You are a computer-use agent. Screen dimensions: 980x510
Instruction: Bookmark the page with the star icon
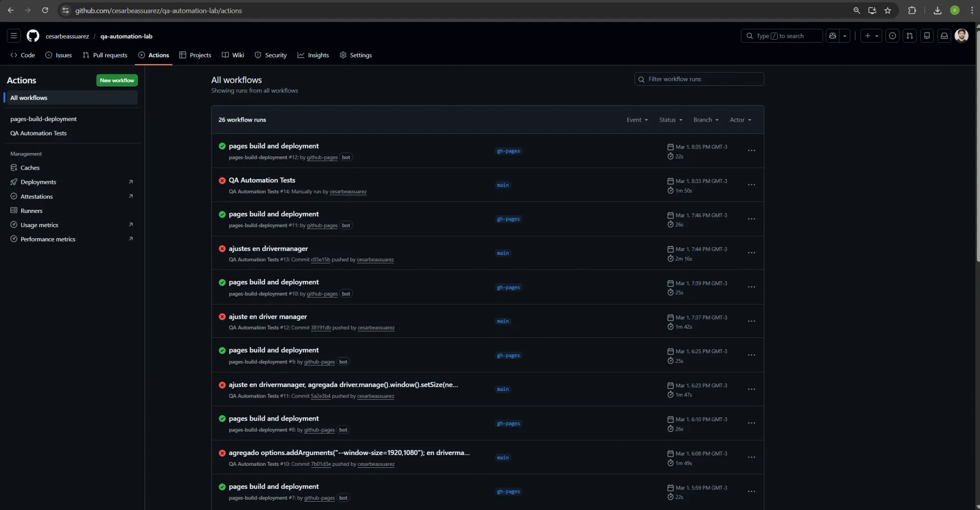887,10
